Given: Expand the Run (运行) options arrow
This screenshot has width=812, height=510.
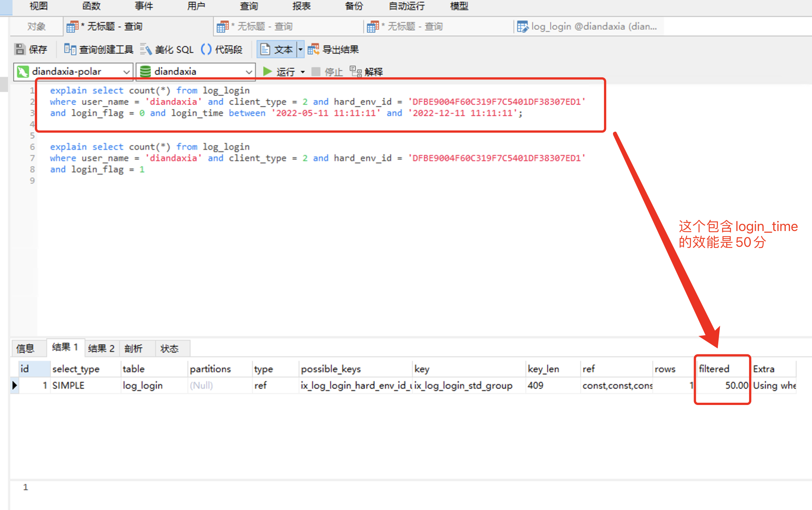Looking at the screenshot, I should [303, 71].
